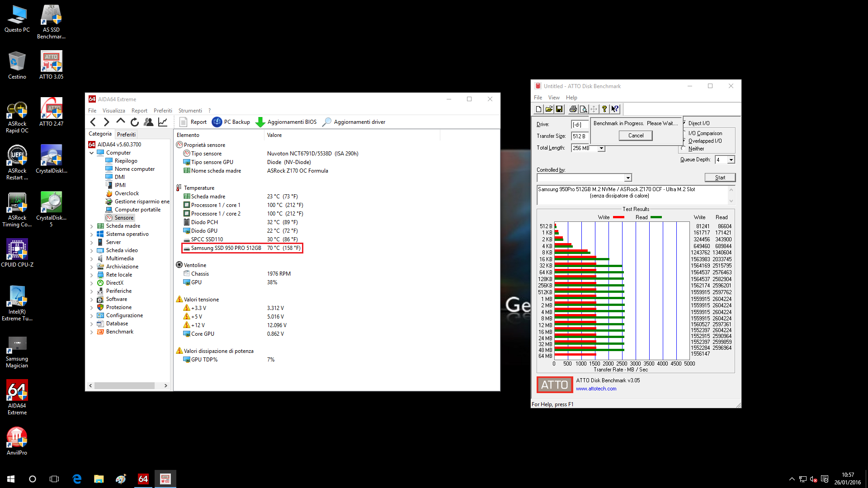This screenshot has height=488, width=868.
Task: Click the ATTO description box scroll-down arrow
Action: (731, 201)
